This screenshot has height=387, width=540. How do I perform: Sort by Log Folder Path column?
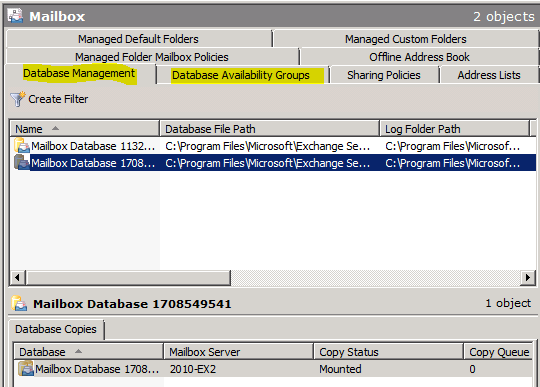(x=455, y=129)
